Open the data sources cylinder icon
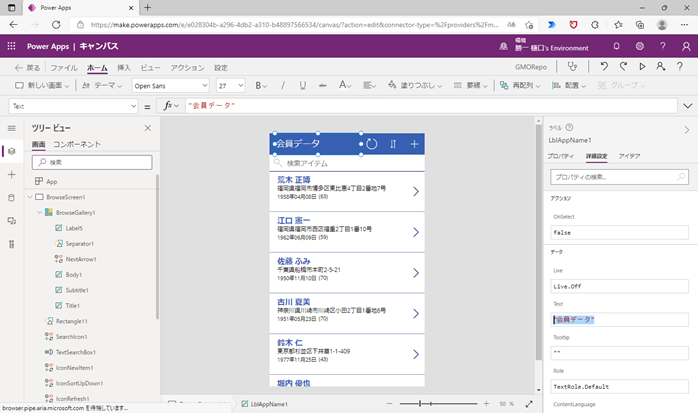Screen dimensions: 698x413 pos(12,198)
